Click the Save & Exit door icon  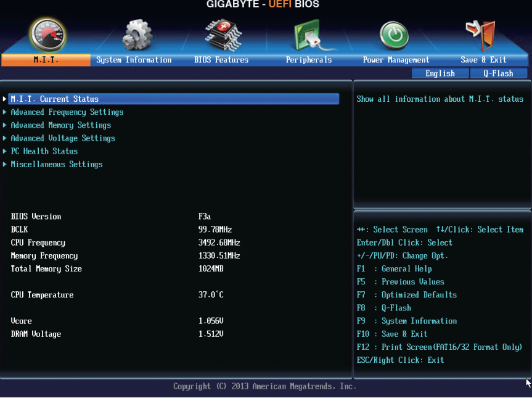481,35
